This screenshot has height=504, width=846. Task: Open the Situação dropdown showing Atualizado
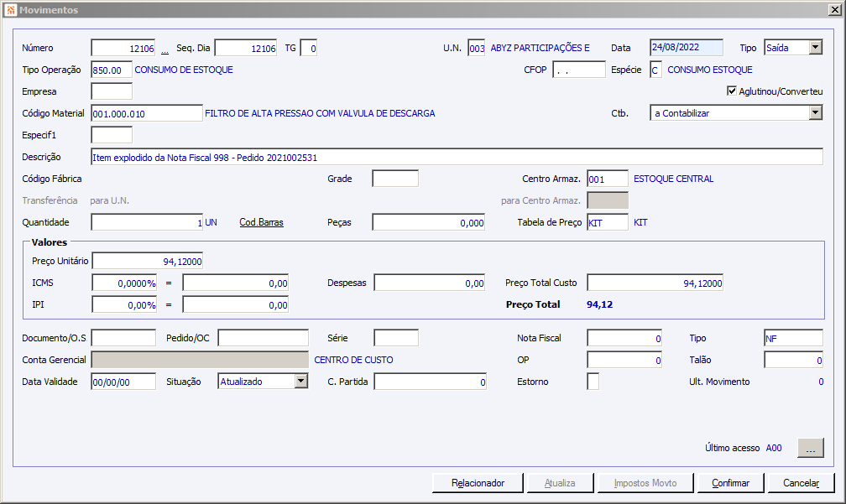click(301, 381)
